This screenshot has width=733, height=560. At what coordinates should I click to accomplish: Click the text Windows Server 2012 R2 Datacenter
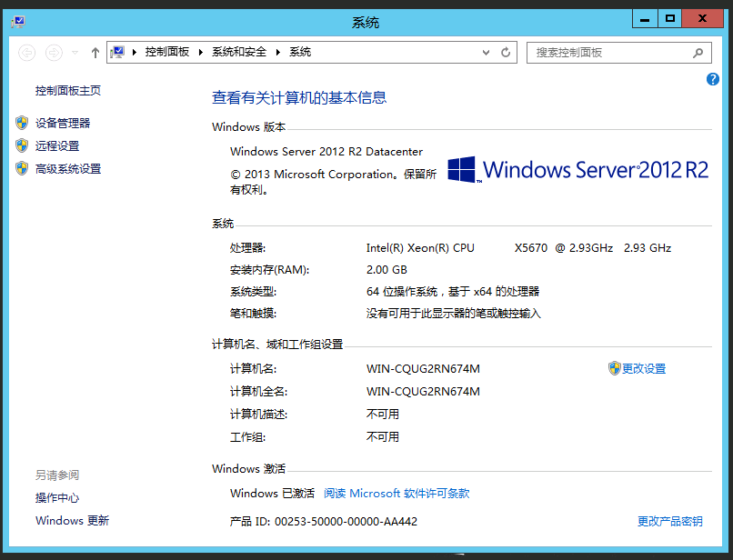pos(326,152)
